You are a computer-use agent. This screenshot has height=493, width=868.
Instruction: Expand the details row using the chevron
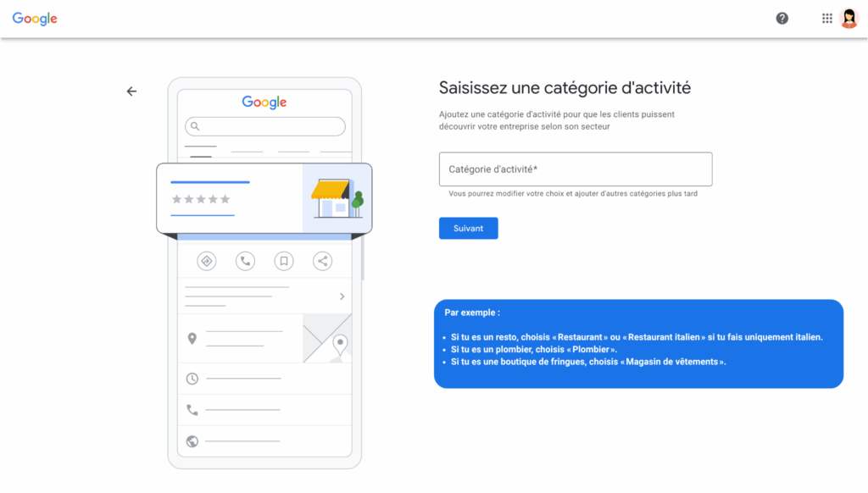[342, 296]
